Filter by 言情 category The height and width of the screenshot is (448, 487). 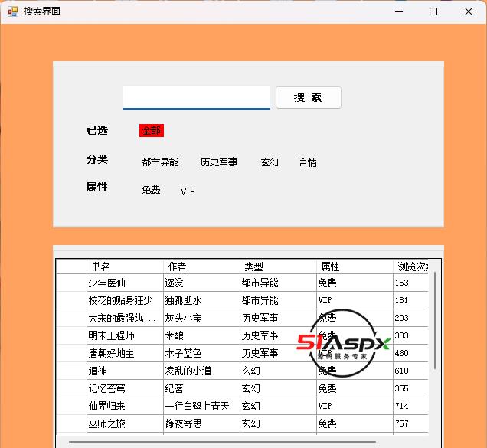[x=308, y=162]
